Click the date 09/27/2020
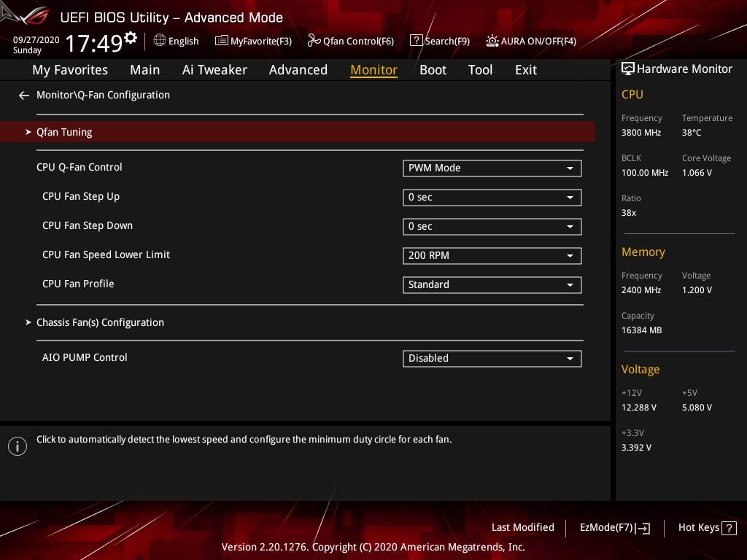The height and width of the screenshot is (560, 747). coord(36,40)
